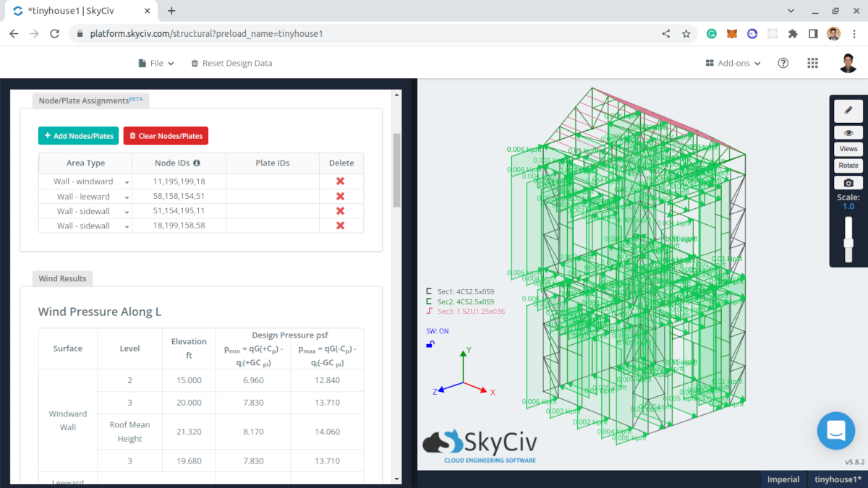
Task: Click the pencil edit icon in right toolbar
Action: click(x=848, y=111)
